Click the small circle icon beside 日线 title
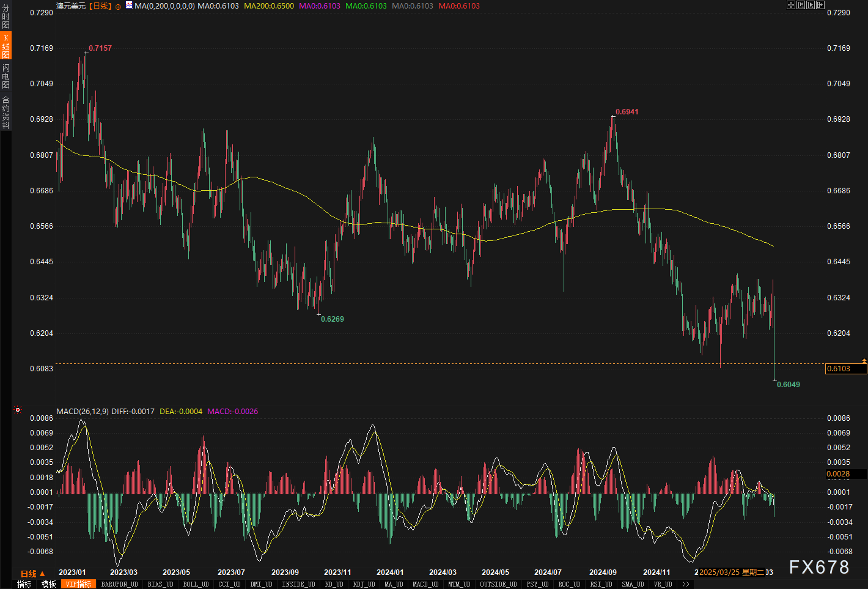This screenshot has width=868, height=589. coord(118,7)
